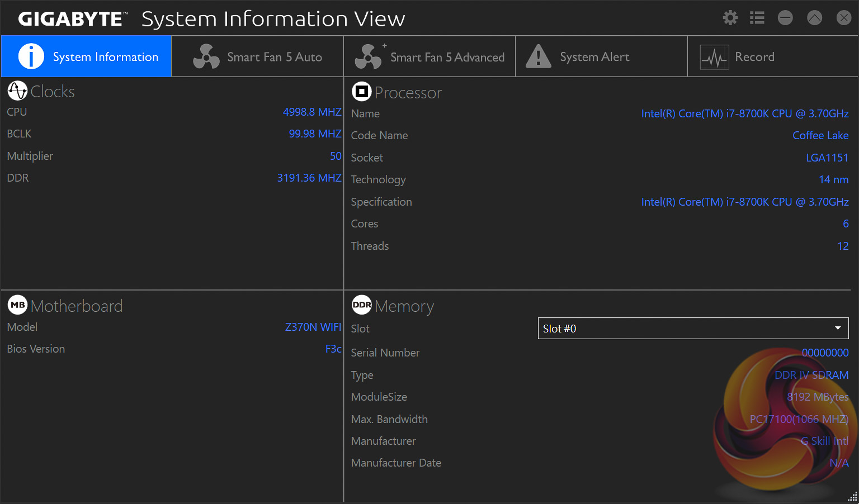Open settings with the gear icon
The width and height of the screenshot is (859, 504).
pyautogui.click(x=730, y=18)
